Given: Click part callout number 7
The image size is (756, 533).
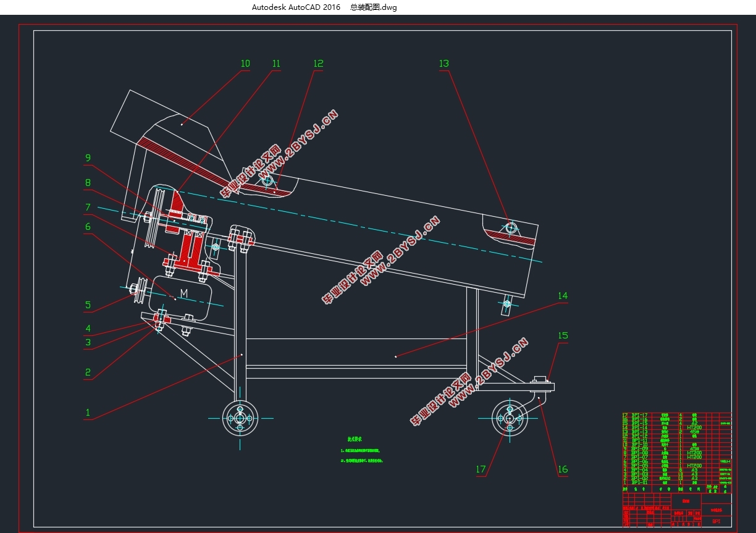Looking at the screenshot, I should 88,208.
